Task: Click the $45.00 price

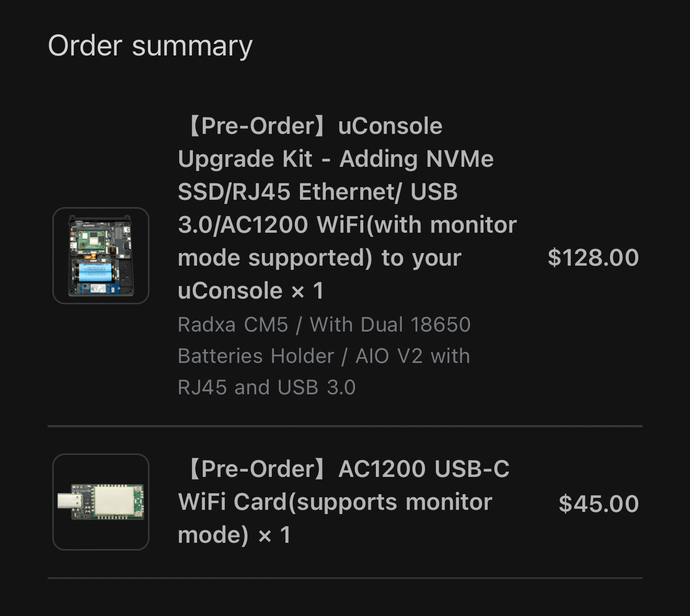Action: (599, 504)
